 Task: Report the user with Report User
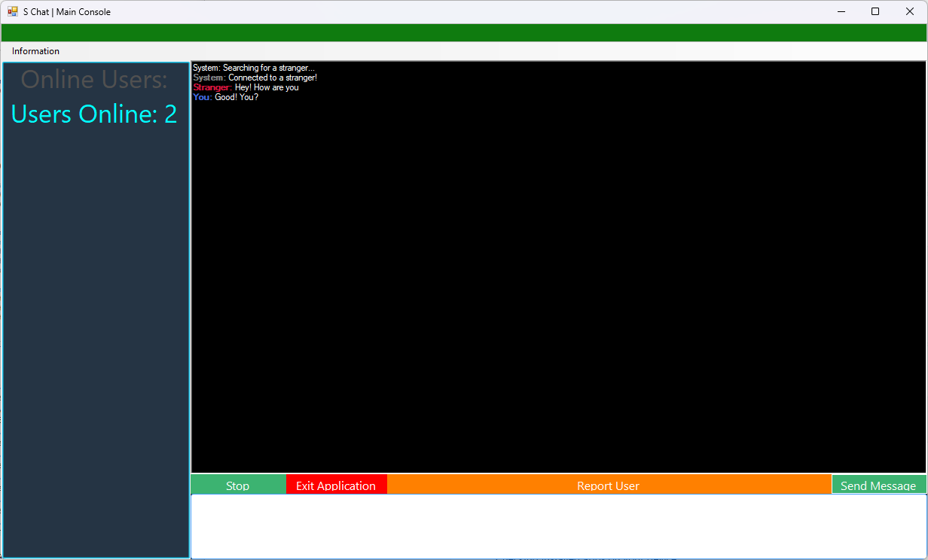point(609,485)
